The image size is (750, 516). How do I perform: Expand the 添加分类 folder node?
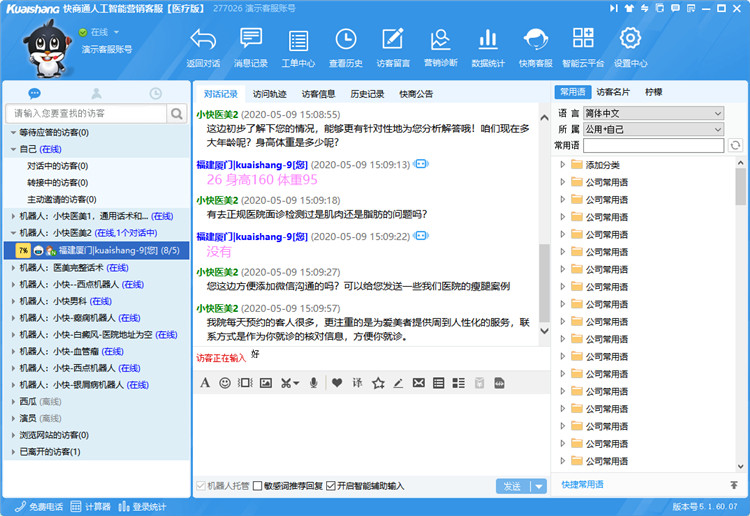pyautogui.click(x=563, y=165)
